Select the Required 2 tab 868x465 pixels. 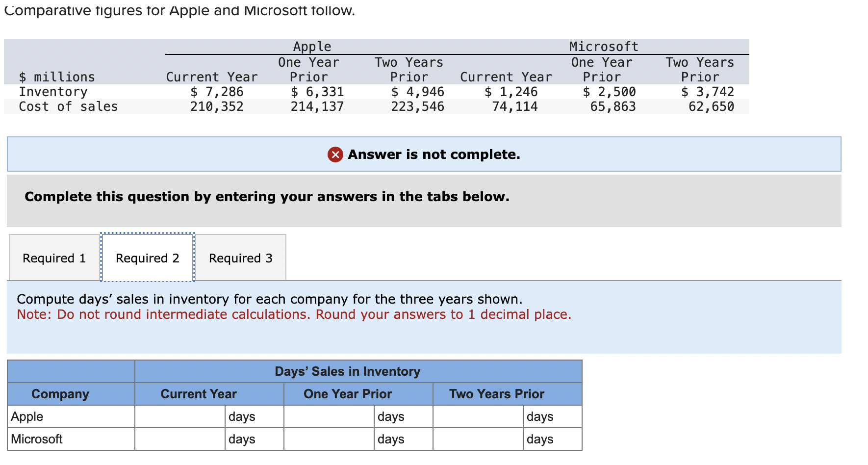[x=148, y=258]
